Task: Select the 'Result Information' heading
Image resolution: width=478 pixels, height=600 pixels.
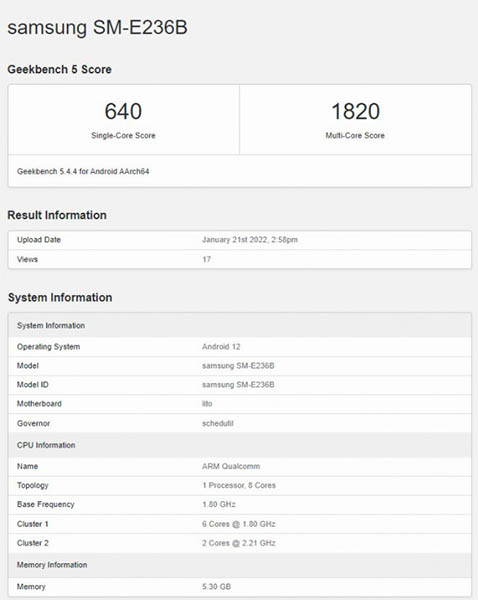Action: (x=57, y=215)
